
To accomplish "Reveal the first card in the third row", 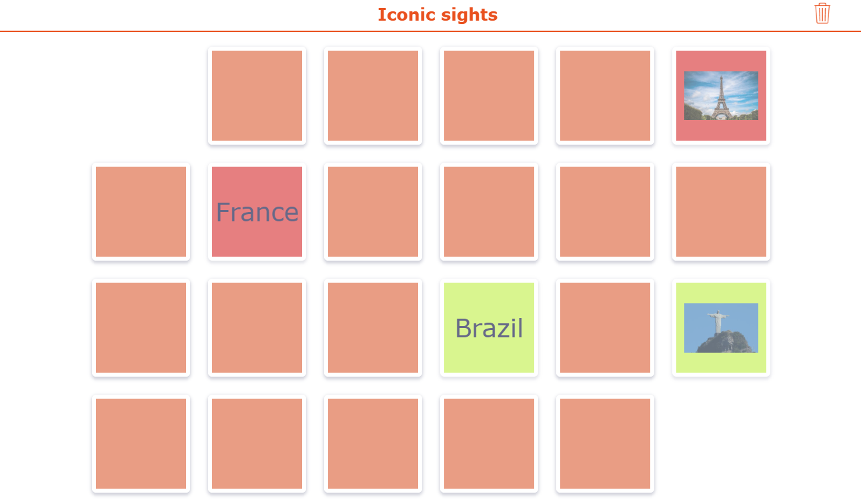I will (141, 327).
